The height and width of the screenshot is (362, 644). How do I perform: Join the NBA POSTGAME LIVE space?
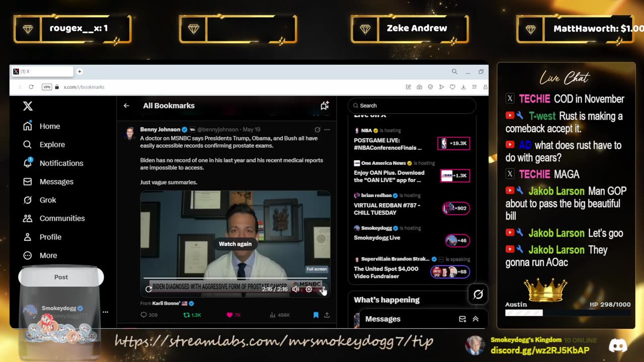pos(388,144)
